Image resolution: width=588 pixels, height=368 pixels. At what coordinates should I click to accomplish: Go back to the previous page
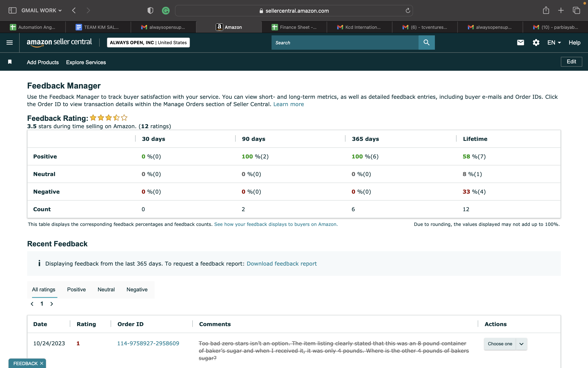coord(74,10)
